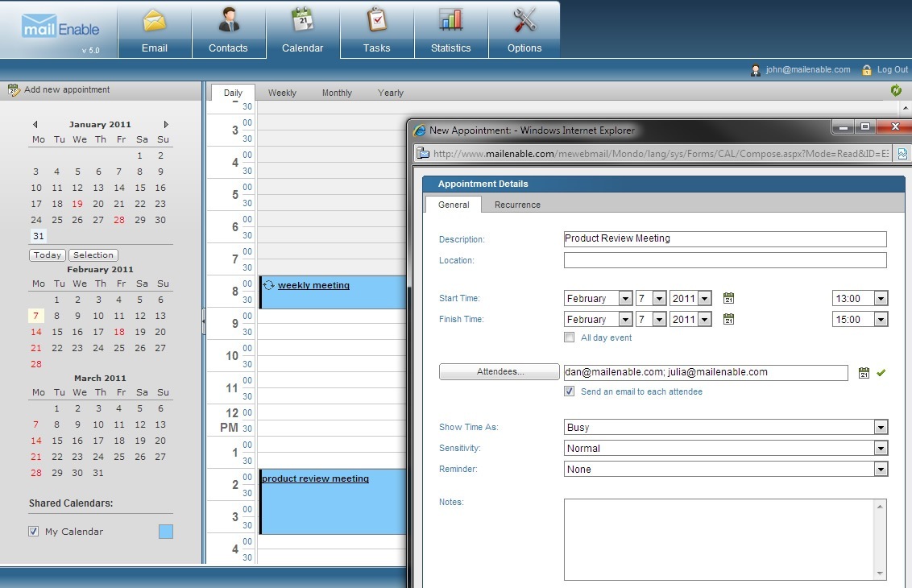The image size is (912, 588).
Task: Click the browser address bar URL
Action: (661, 154)
